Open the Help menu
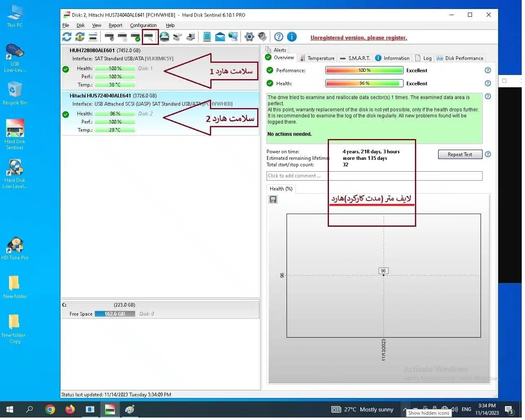 click(170, 25)
